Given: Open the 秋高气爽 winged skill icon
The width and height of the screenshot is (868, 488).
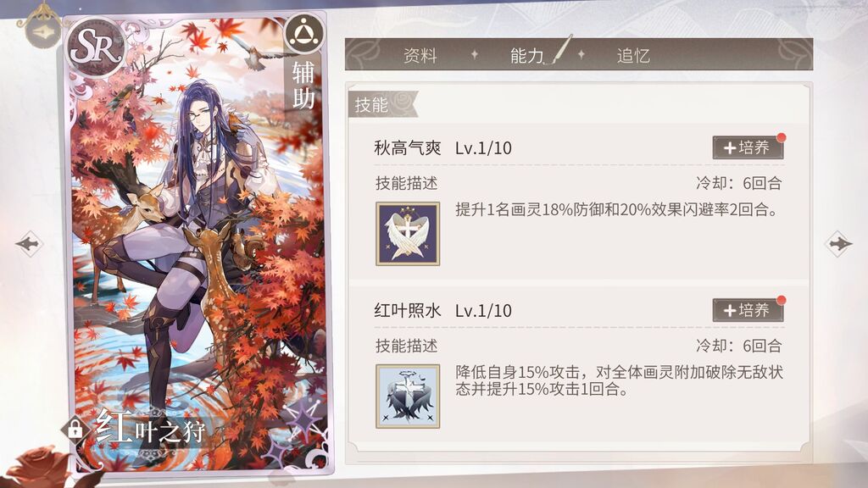Looking at the screenshot, I should 408,234.
